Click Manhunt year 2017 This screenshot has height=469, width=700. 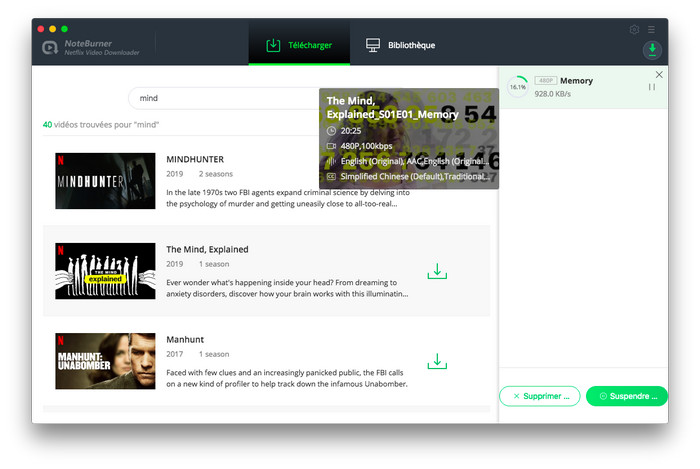(175, 354)
